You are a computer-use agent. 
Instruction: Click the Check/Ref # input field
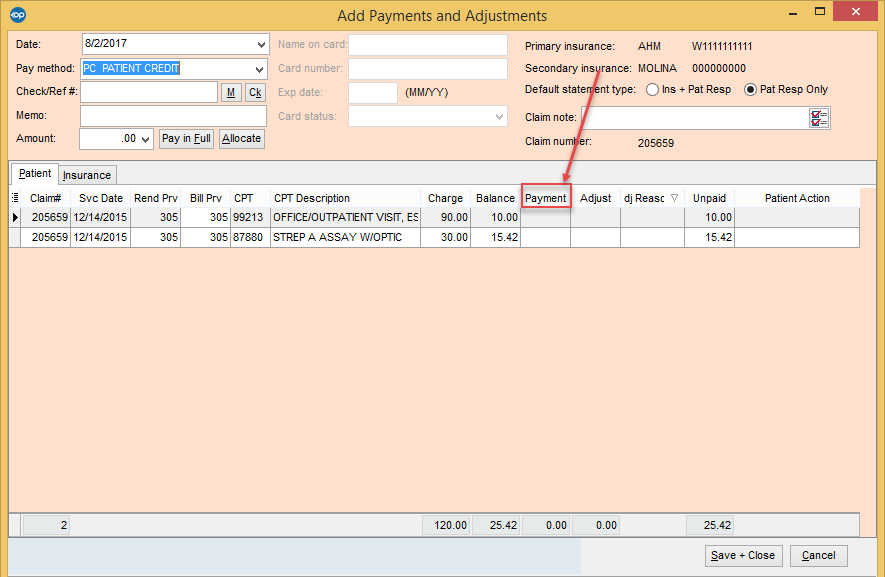(149, 92)
